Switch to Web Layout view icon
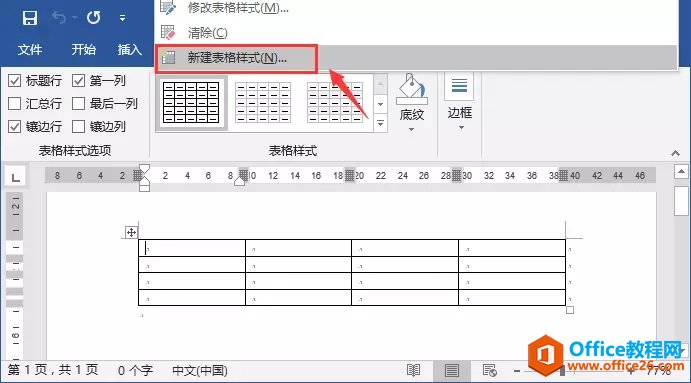The height and width of the screenshot is (383, 691). coord(490,370)
